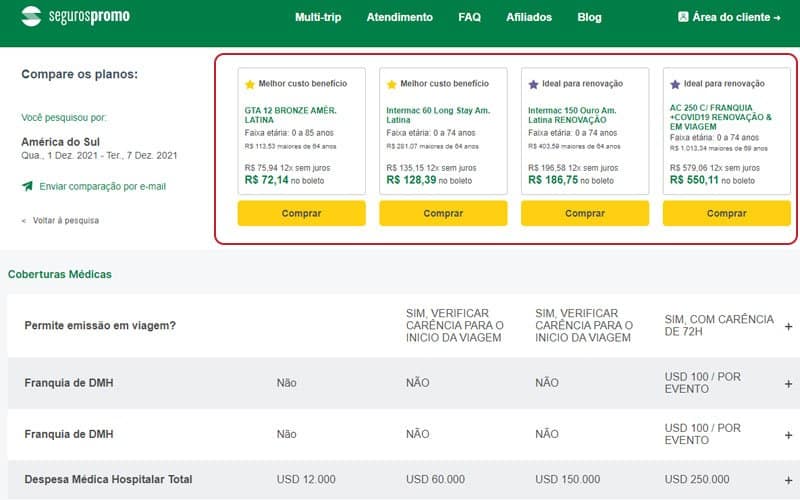The image size is (800, 500).
Task: Expand the Permite emissão em viagem row
Action: pos(788,326)
